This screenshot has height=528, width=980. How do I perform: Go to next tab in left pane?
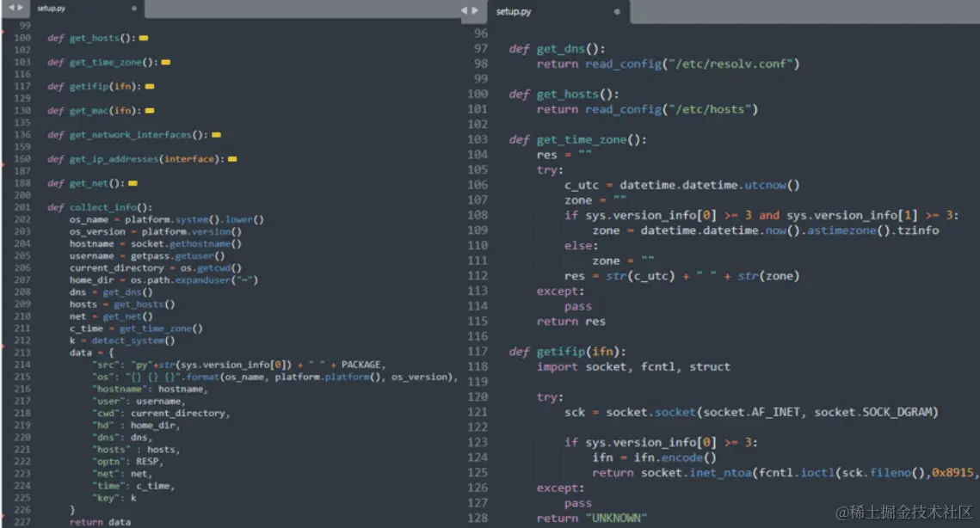21,8
